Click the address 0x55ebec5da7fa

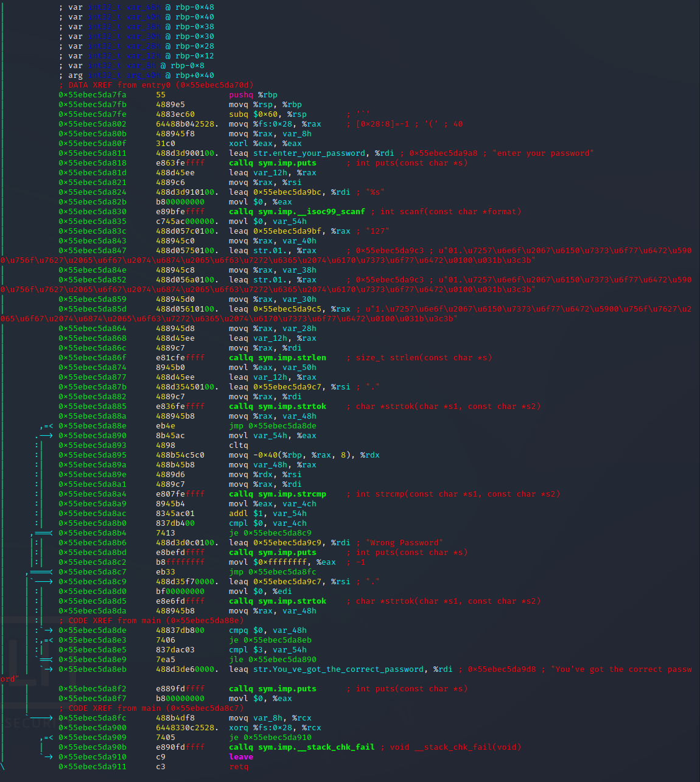point(93,95)
